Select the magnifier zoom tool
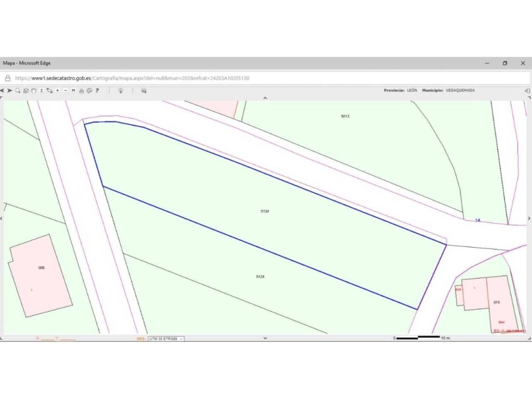Viewport: 532px width, 399px height. tap(18, 90)
